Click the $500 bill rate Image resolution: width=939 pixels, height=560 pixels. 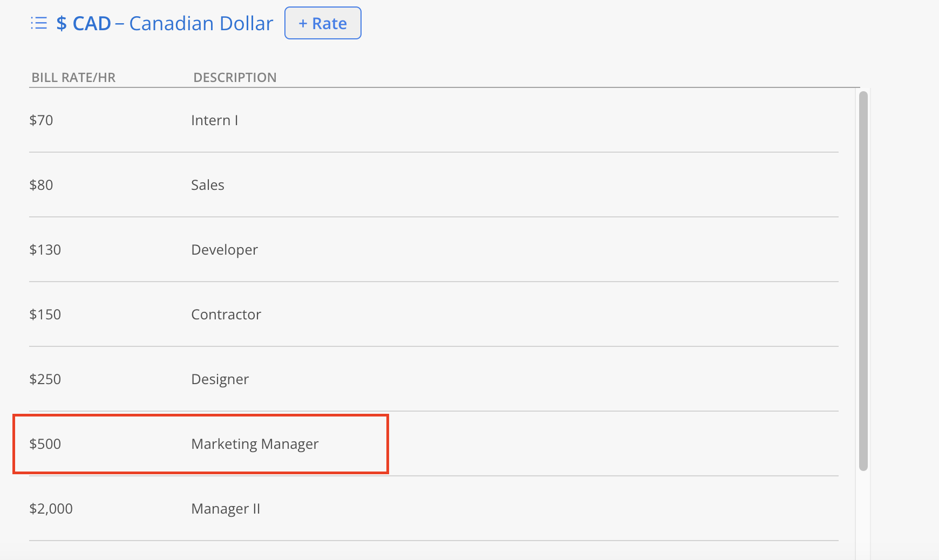point(45,444)
